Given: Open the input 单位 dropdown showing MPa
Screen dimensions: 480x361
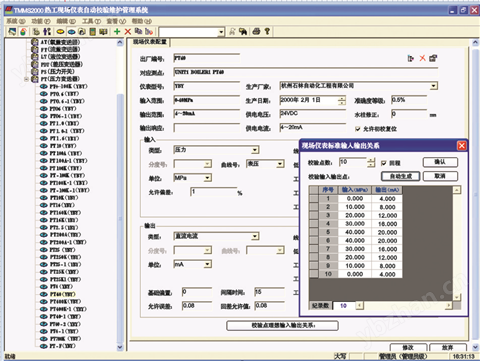Looking at the screenshot, I should pyautogui.click(x=208, y=178).
